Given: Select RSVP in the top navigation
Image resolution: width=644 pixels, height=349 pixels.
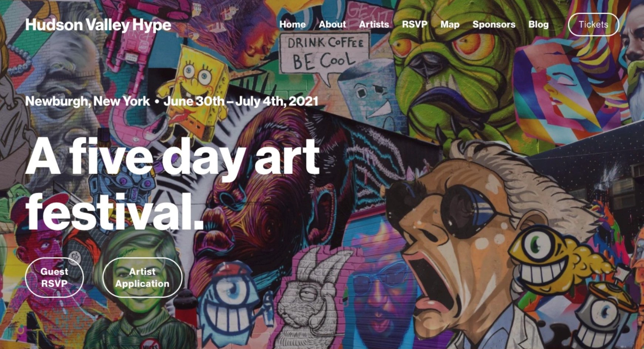Looking at the screenshot, I should (414, 24).
